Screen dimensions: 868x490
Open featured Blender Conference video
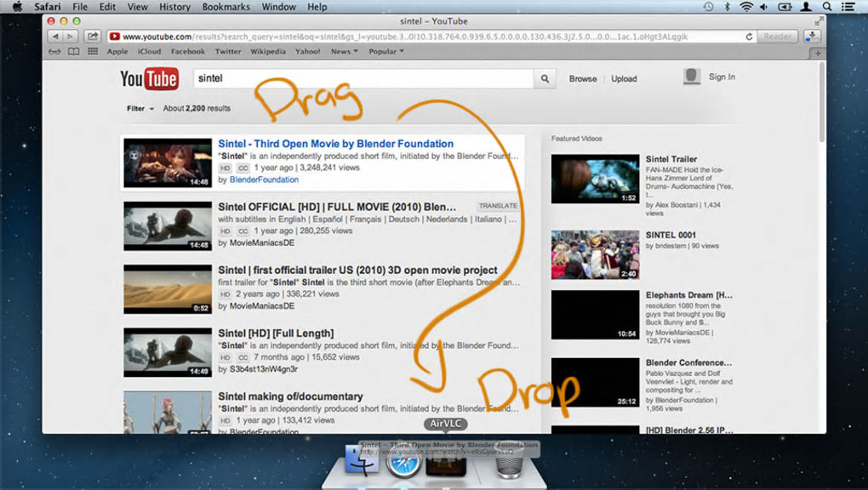[x=688, y=362]
